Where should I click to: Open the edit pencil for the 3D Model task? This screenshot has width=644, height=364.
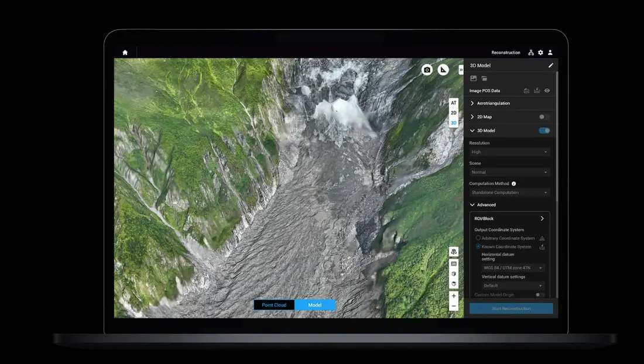pos(550,65)
